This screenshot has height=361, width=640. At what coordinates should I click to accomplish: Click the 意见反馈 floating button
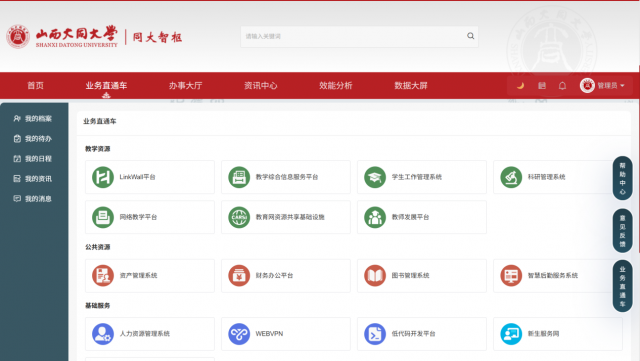(622, 231)
